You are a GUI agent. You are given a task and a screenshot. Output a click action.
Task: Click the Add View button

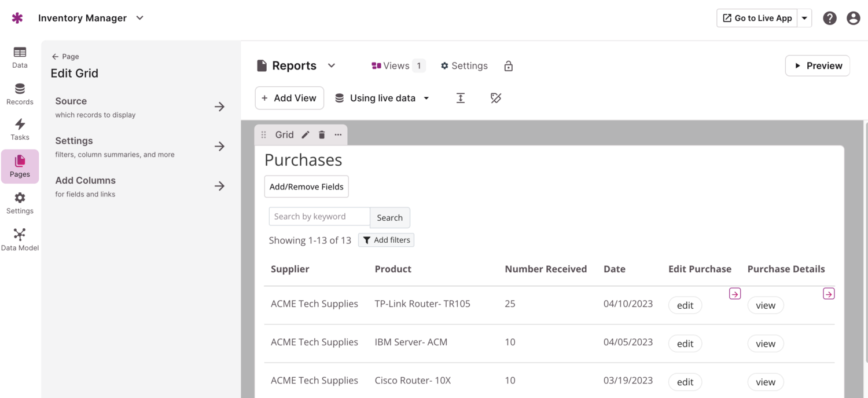tap(289, 98)
